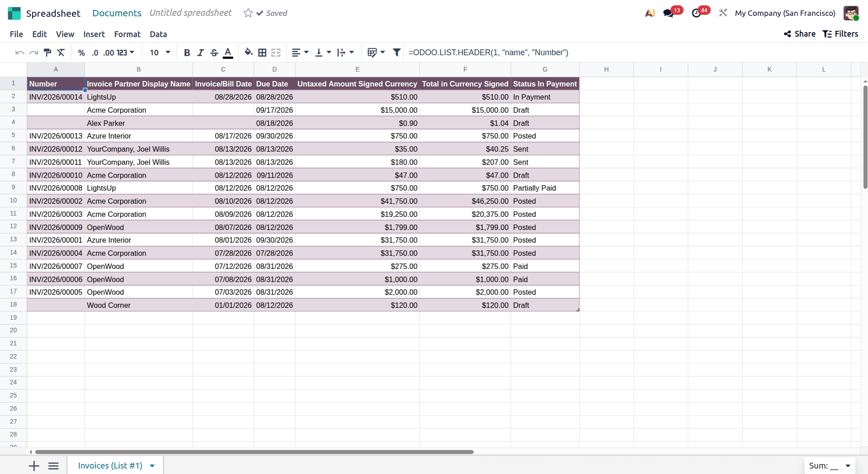This screenshot has width=868, height=474.
Task: Click the Clear formatting icon
Action: [x=61, y=53]
